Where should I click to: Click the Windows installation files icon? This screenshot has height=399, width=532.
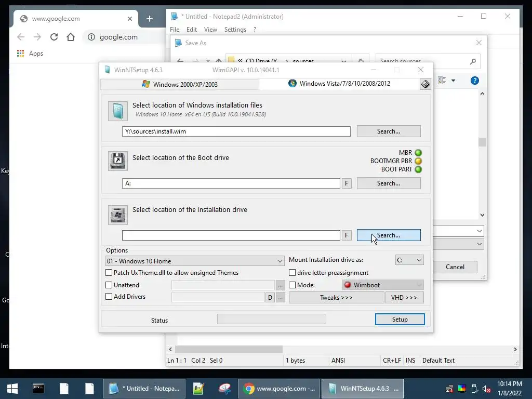coord(118,111)
